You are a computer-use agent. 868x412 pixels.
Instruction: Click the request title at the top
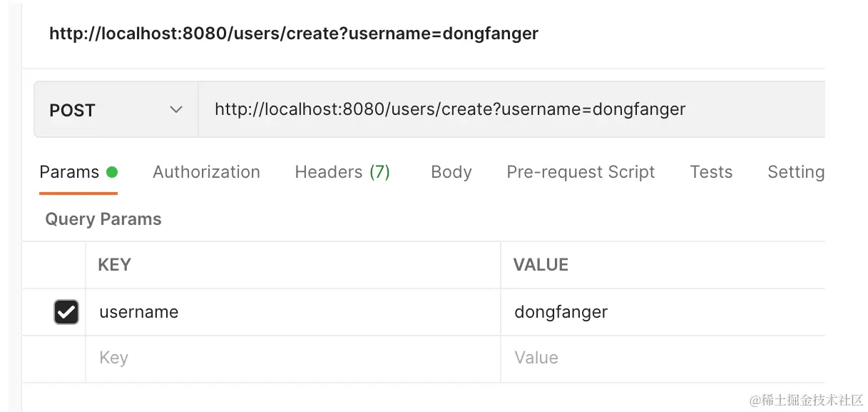click(x=294, y=34)
